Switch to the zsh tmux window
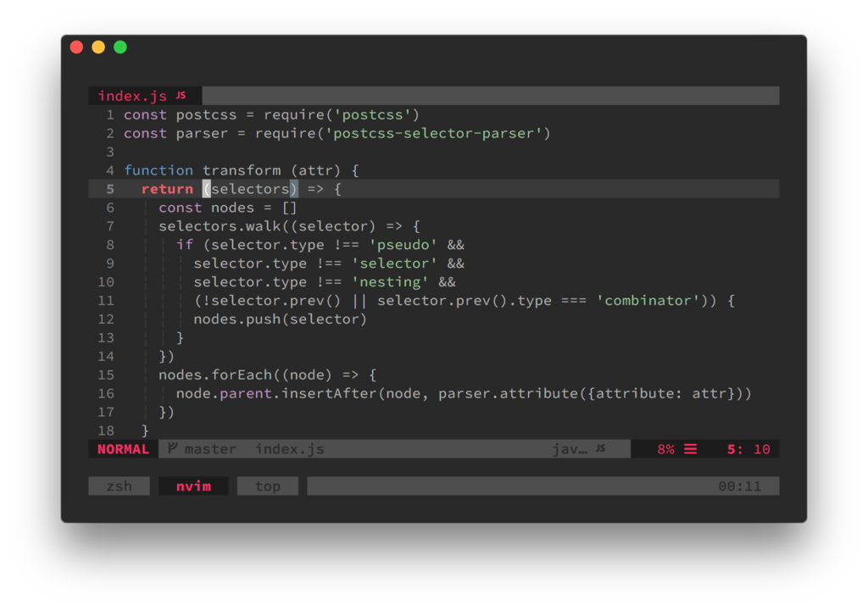868x610 pixels. click(119, 486)
